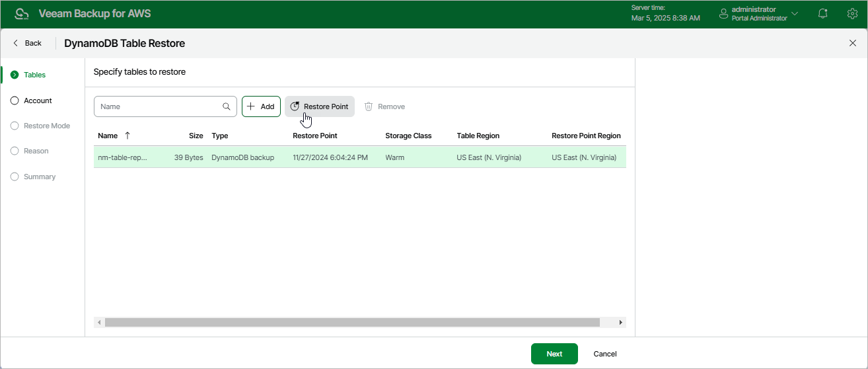This screenshot has width=868, height=369.
Task: Open the notifications bell icon
Action: [822, 13]
